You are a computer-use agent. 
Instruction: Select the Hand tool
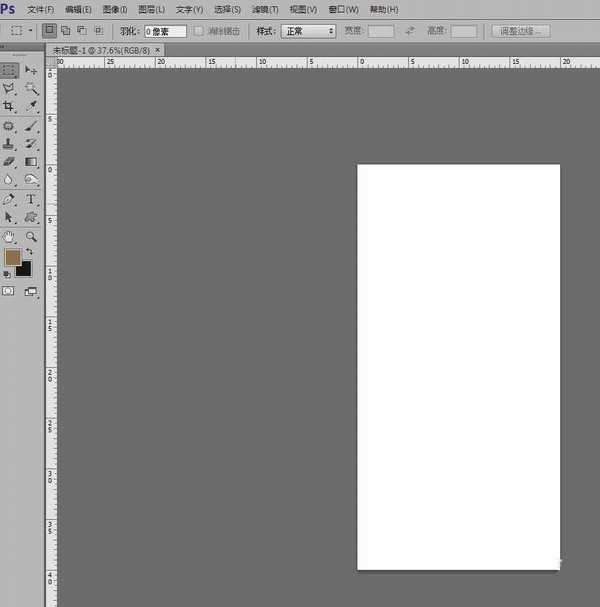pyautogui.click(x=9, y=237)
